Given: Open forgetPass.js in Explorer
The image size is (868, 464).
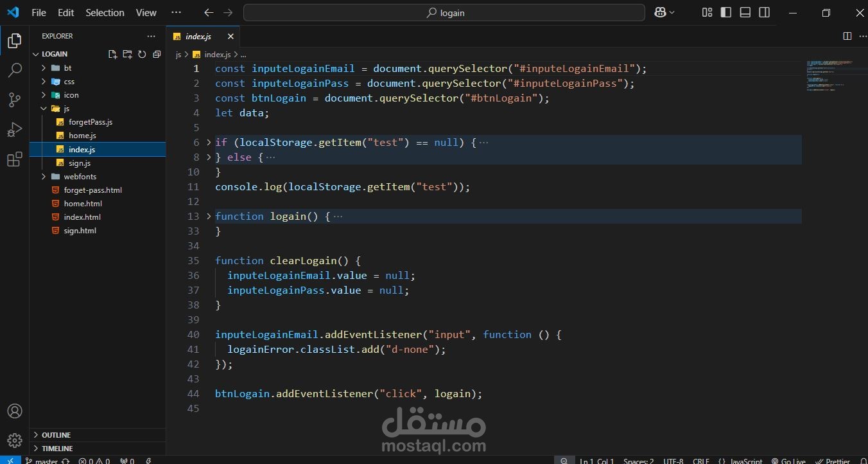Looking at the screenshot, I should 91,121.
